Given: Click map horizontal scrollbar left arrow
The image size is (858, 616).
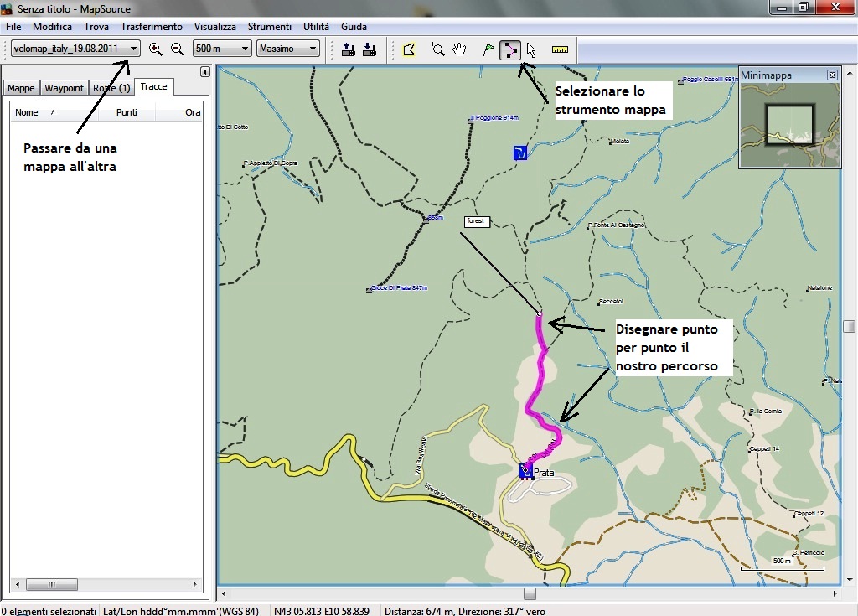Looking at the screenshot, I should pyautogui.click(x=223, y=593).
